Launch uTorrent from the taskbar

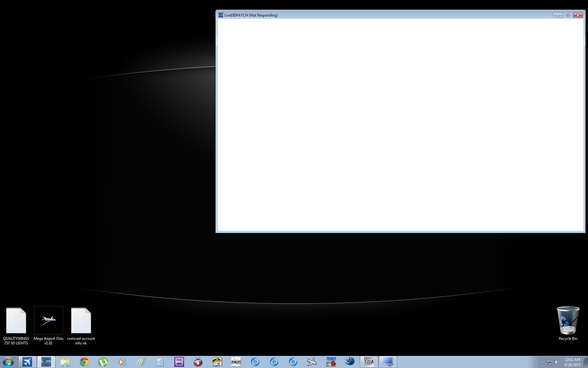(103, 362)
